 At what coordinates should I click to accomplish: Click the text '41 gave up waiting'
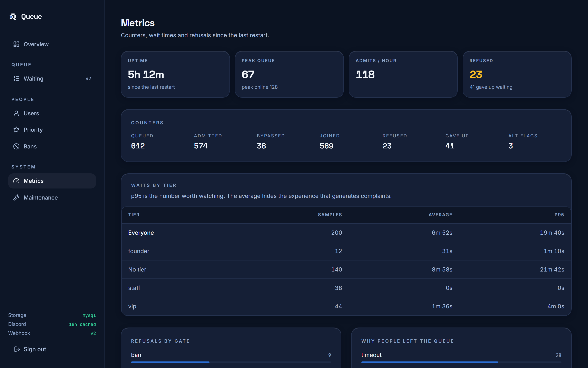[491, 87]
